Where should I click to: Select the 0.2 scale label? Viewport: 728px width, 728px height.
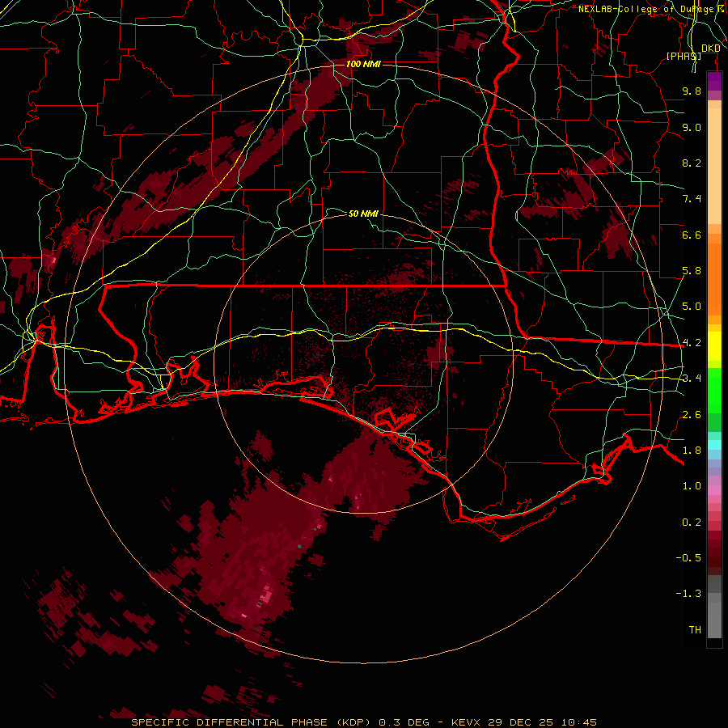coord(692,523)
